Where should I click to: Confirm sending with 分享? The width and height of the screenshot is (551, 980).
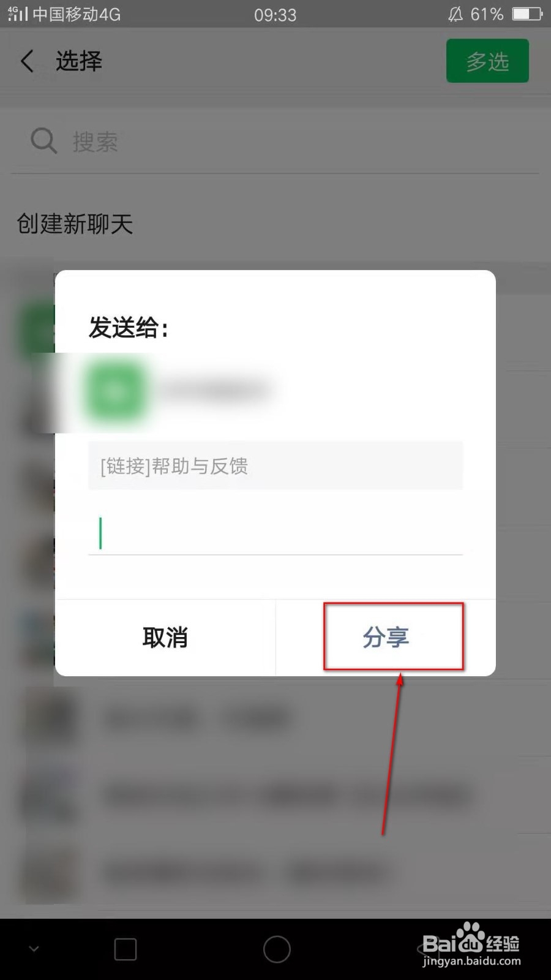coord(386,638)
